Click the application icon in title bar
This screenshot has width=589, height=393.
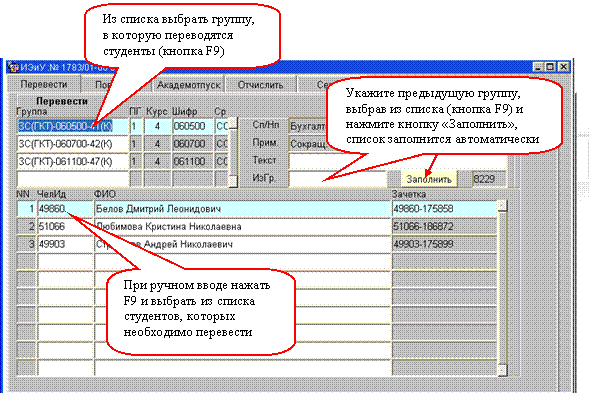pos(14,67)
